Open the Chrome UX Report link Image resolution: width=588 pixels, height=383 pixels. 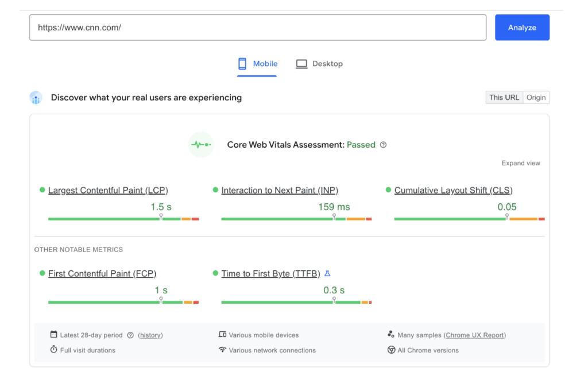point(475,335)
